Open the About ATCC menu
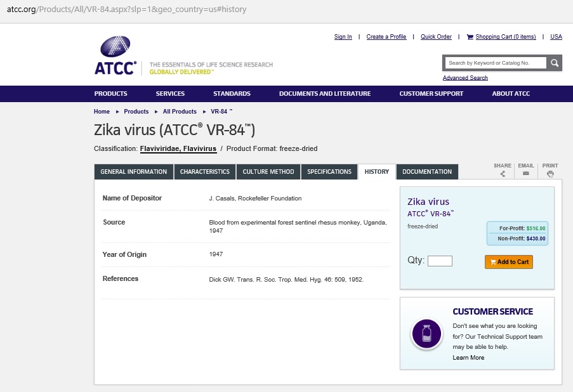Viewport: 573px width, 392px height. 511,93
